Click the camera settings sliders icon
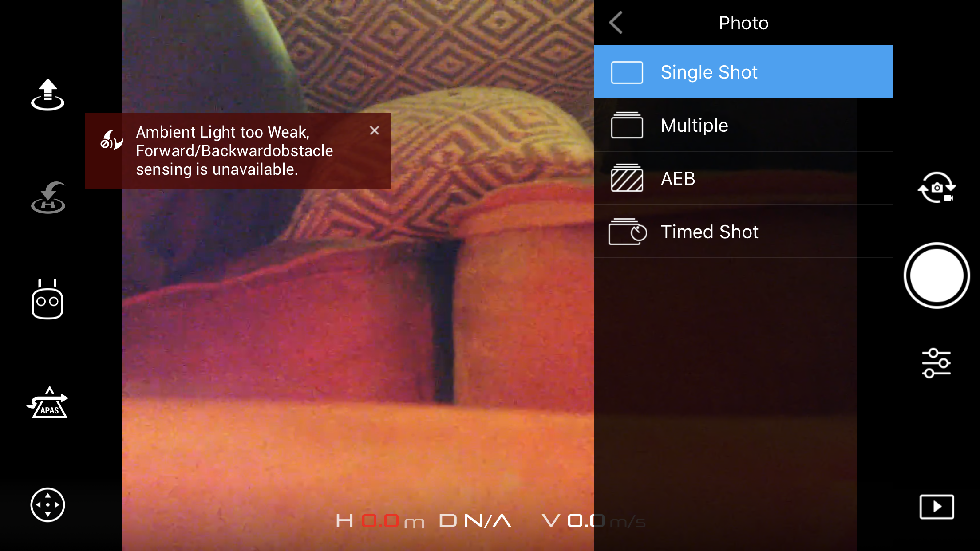980x551 pixels. 936,362
